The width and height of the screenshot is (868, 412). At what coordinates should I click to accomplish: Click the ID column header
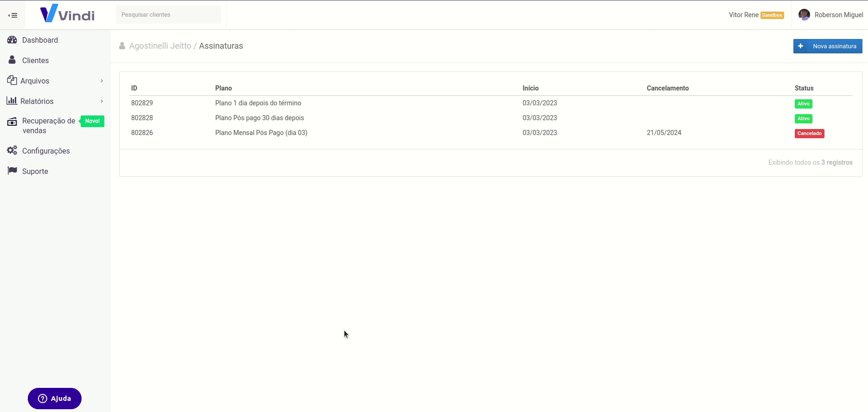[x=134, y=88]
